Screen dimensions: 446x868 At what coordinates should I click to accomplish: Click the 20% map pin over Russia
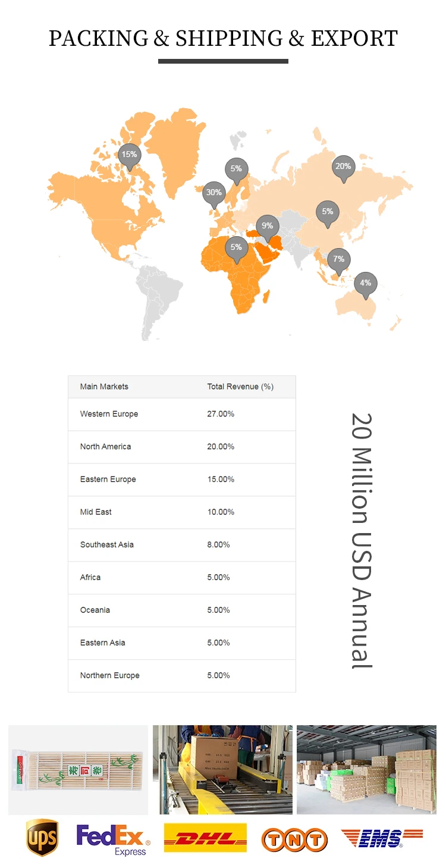[x=343, y=167]
